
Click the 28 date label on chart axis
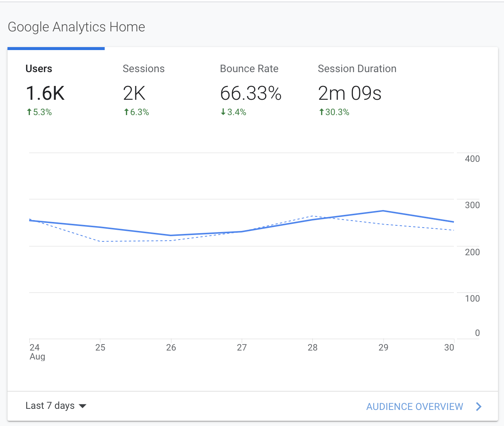pos(313,348)
